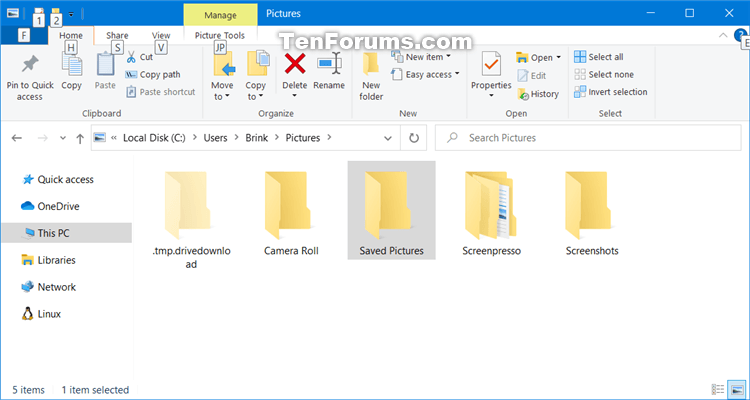Click the Copy icon in Clipboard group

click(x=71, y=66)
